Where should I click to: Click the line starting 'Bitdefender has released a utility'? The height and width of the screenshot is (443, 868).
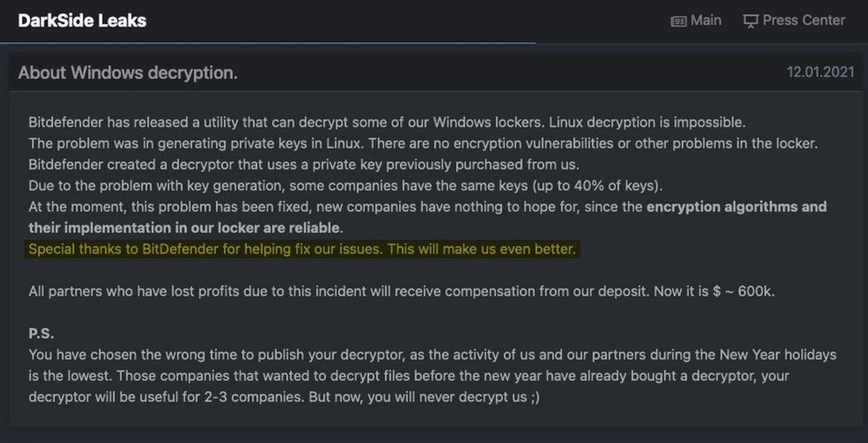(386, 121)
